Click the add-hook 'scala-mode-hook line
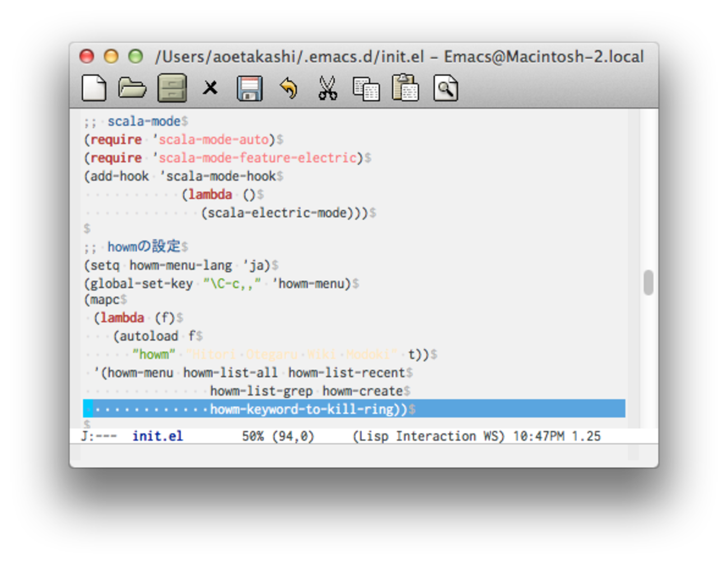728x564 pixels. click(184, 176)
